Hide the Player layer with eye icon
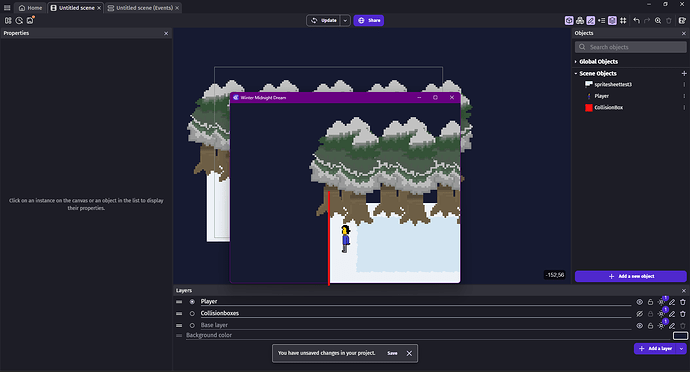The height and width of the screenshot is (372, 690). (x=639, y=302)
